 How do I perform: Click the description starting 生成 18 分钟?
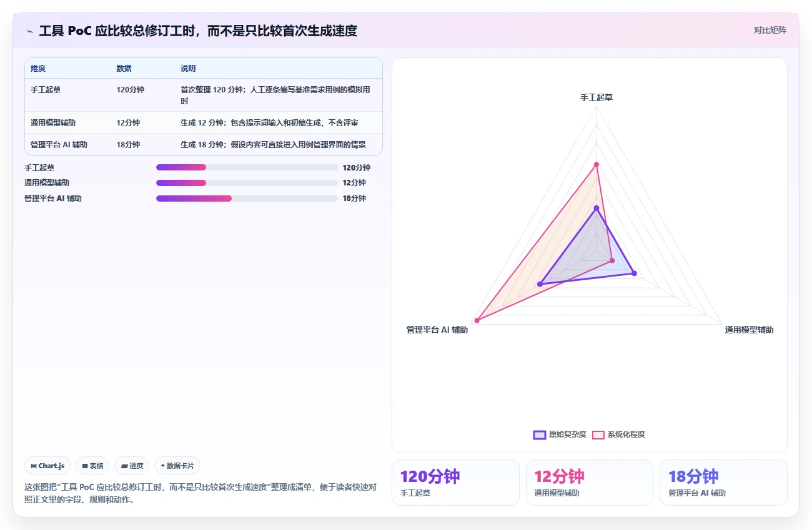pos(273,145)
